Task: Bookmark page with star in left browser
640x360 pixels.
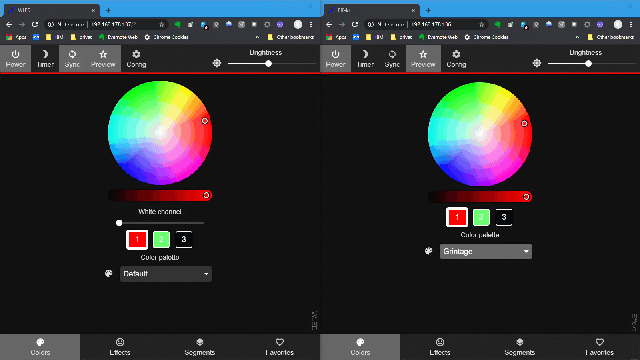Action: coord(162,24)
